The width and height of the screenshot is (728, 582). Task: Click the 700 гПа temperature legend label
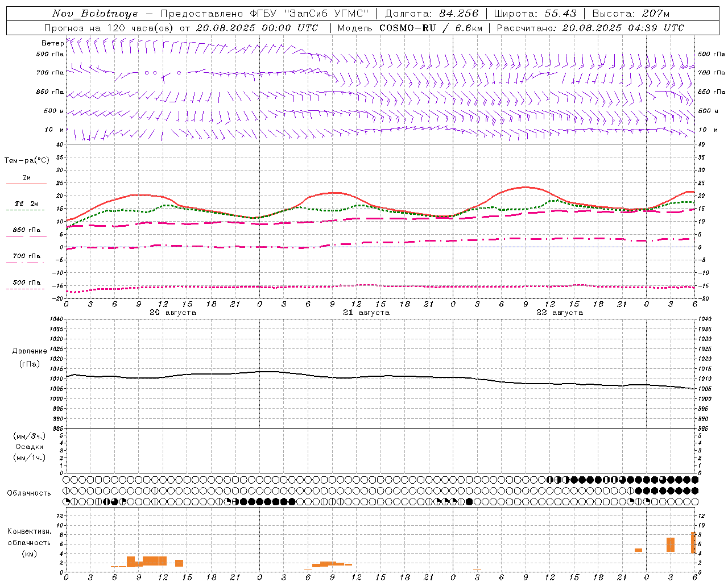coord(27,256)
